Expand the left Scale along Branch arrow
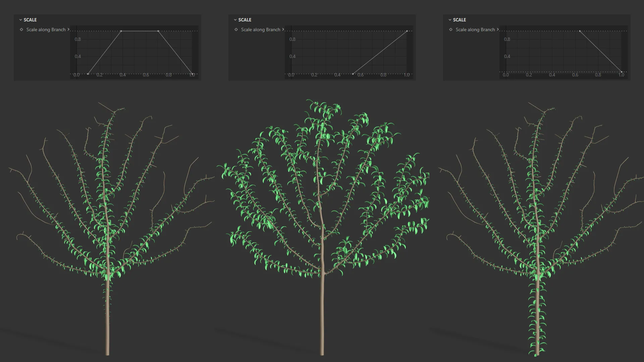644x362 pixels. pyautogui.click(x=68, y=29)
